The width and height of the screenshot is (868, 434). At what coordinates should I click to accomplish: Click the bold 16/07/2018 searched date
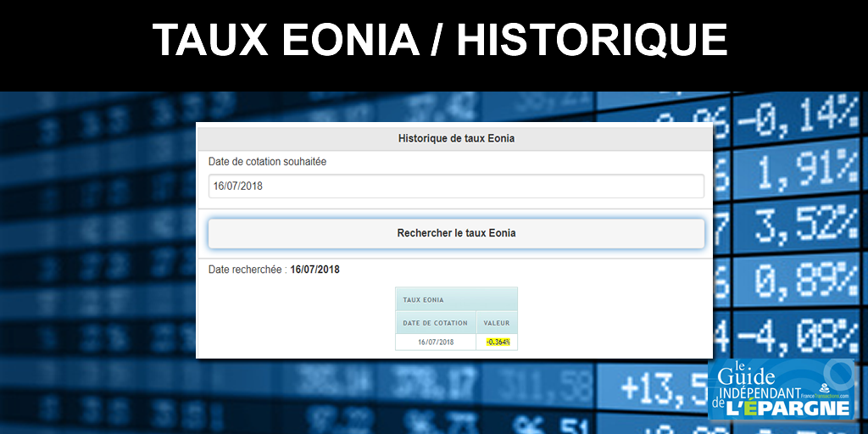314,270
